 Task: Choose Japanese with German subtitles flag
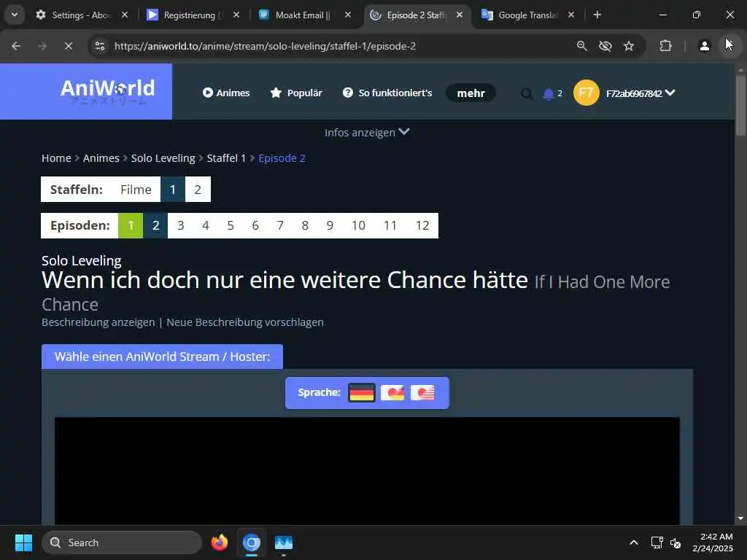click(x=392, y=393)
